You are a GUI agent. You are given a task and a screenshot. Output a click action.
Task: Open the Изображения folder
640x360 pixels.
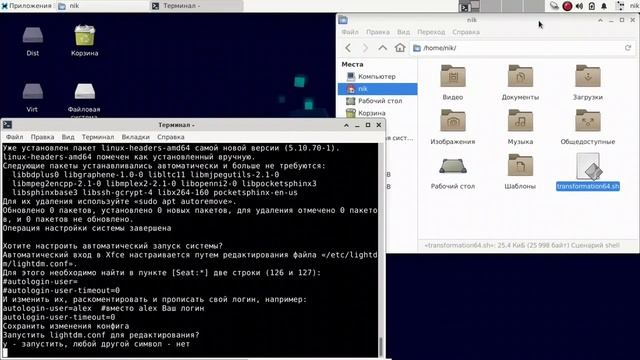coord(453,127)
